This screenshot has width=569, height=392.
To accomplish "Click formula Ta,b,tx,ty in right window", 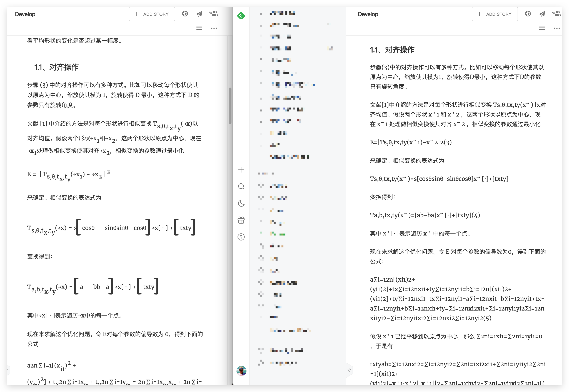I will 425,215.
